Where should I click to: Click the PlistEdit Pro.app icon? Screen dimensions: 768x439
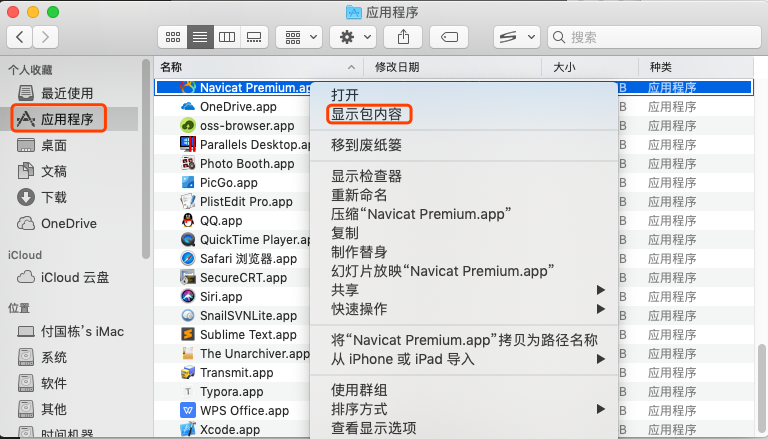tap(188, 201)
